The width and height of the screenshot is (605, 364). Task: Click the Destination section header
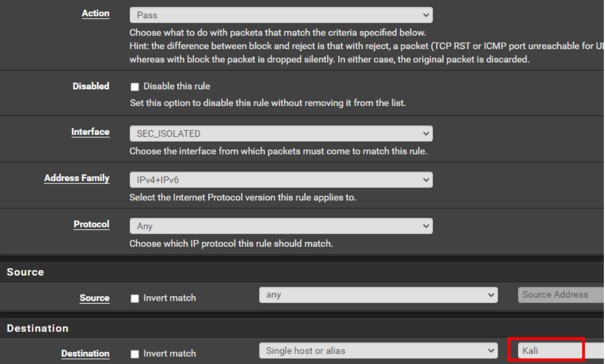coord(37,328)
